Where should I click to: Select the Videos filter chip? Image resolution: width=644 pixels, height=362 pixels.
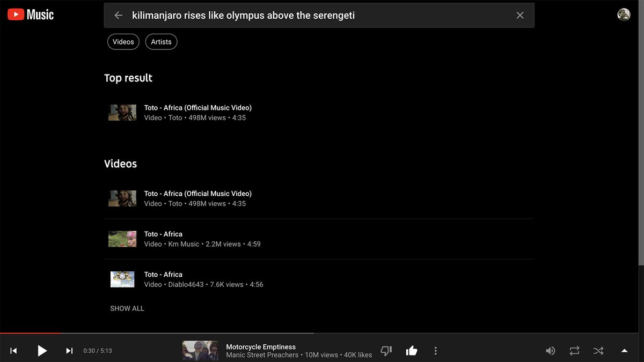click(123, 41)
